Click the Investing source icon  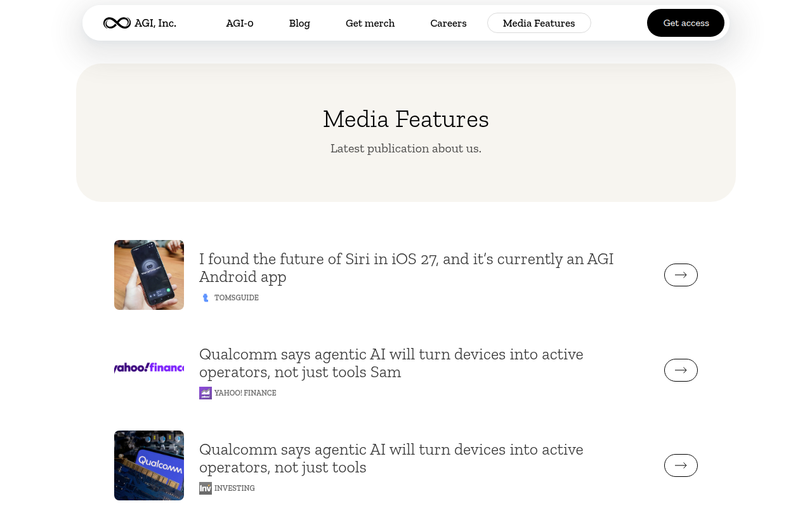pos(206,488)
